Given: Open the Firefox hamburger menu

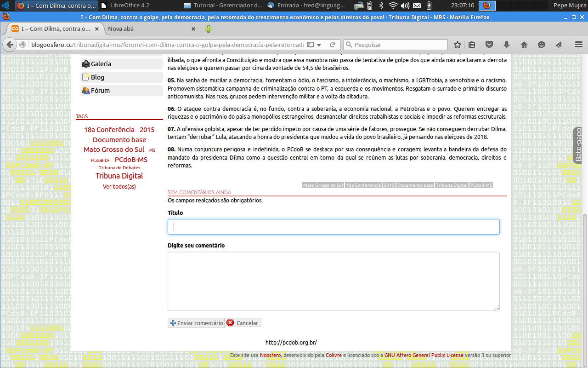Looking at the screenshot, I should click(x=579, y=45).
